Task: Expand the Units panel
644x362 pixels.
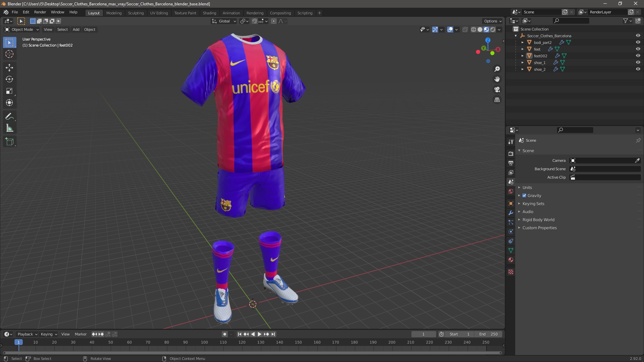Action: coord(527,188)
